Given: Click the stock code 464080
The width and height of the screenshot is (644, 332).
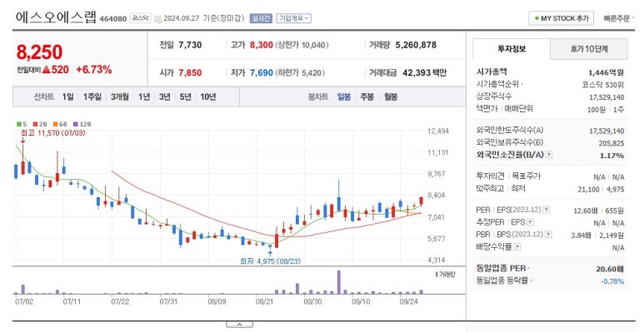Looking at the screenshot, I should click(x=113, y=19).
